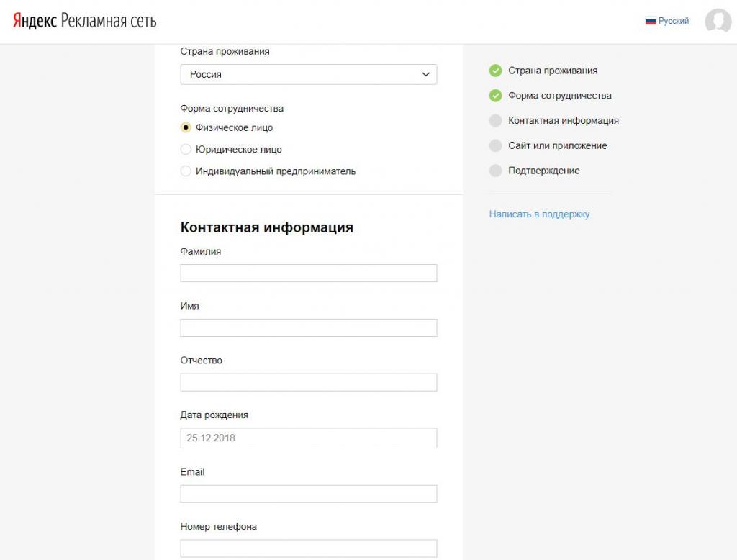Viewport: 737px width, 560px height.
Task: Open the Русский language switcher
Action: click(674, 22)
